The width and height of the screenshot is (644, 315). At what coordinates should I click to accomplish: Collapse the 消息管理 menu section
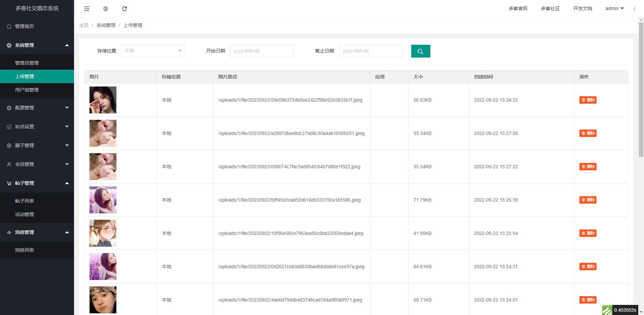point(37,232)
